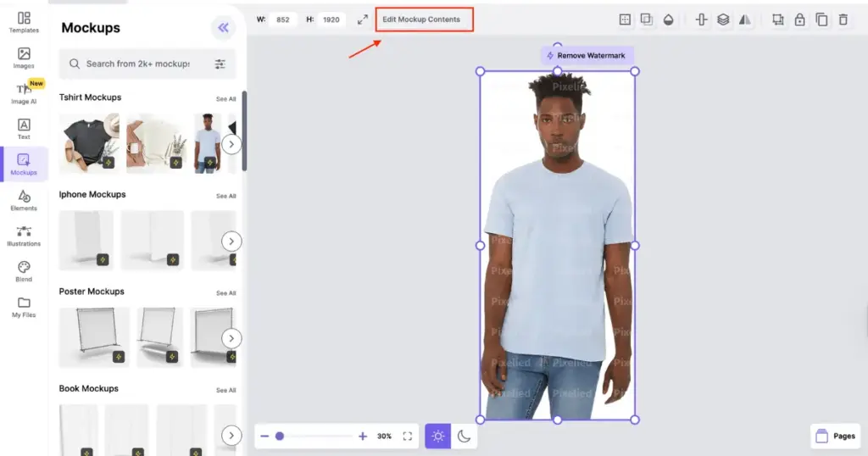Select second Poster mockup thumbnail

pos(160,337)
